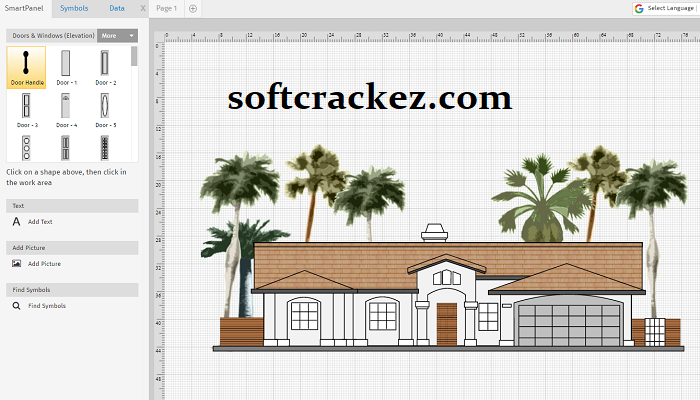This screenshot has width=700, height=400.
Task: Switch to the SmartPanel tab
Action: [x=24, y=8]
